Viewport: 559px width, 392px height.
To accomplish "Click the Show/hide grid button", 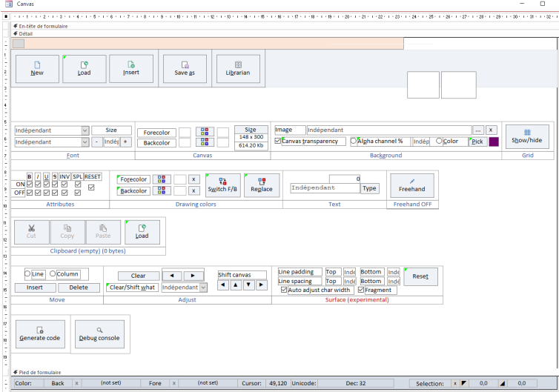I will (527, 136).
